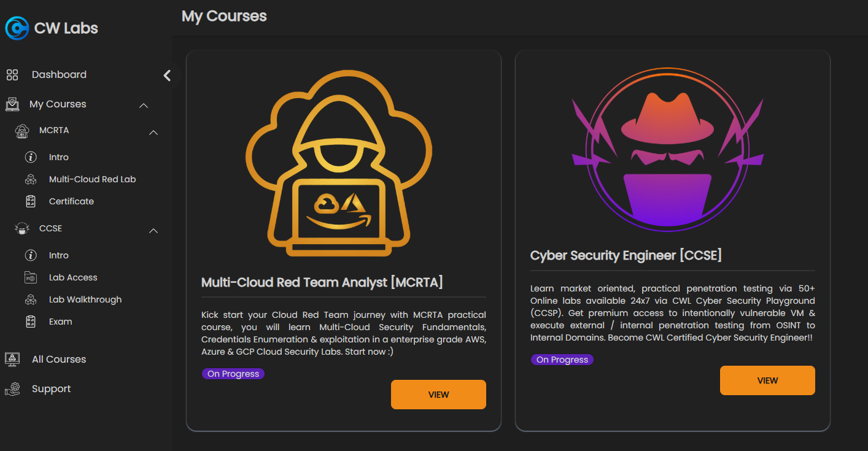
Task: Click the Multi-Cloud Red Team Analyst [MCRTA] title
Action: pyautogui.click(x=322, y=282)
